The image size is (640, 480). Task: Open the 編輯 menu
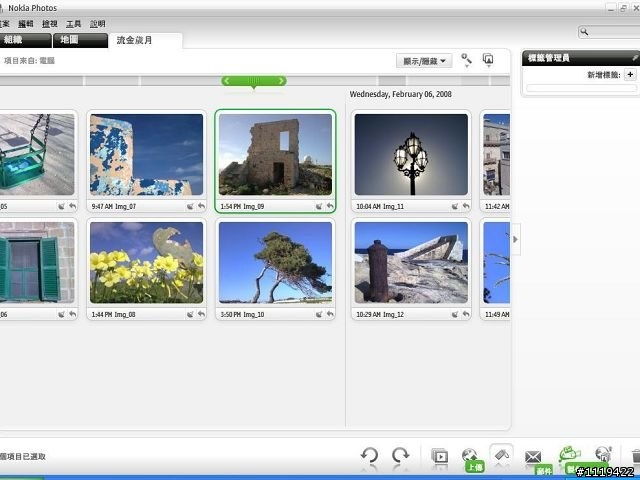click(26, 24)
